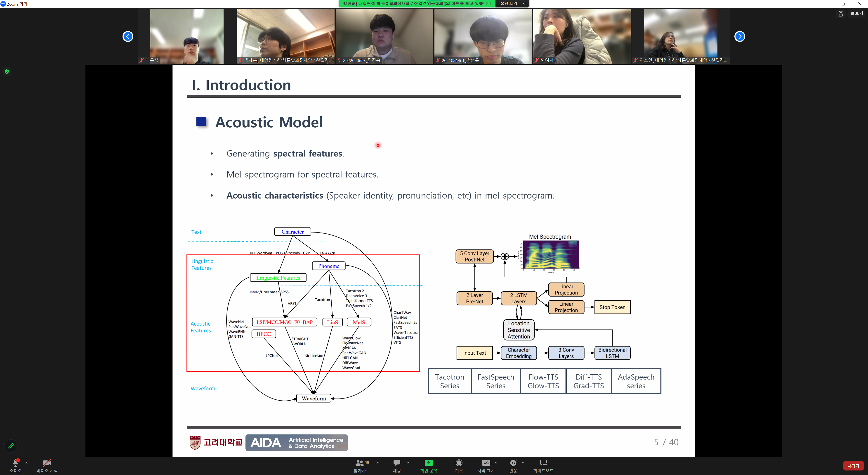Open the view options dropdown at top
Screen dimensions: 868x475
[512, 4]
